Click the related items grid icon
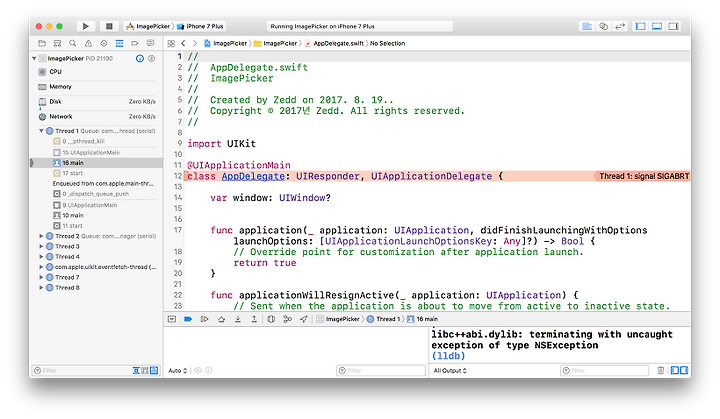720x419 pixels. pyautogui.click(x=171, y=43)
